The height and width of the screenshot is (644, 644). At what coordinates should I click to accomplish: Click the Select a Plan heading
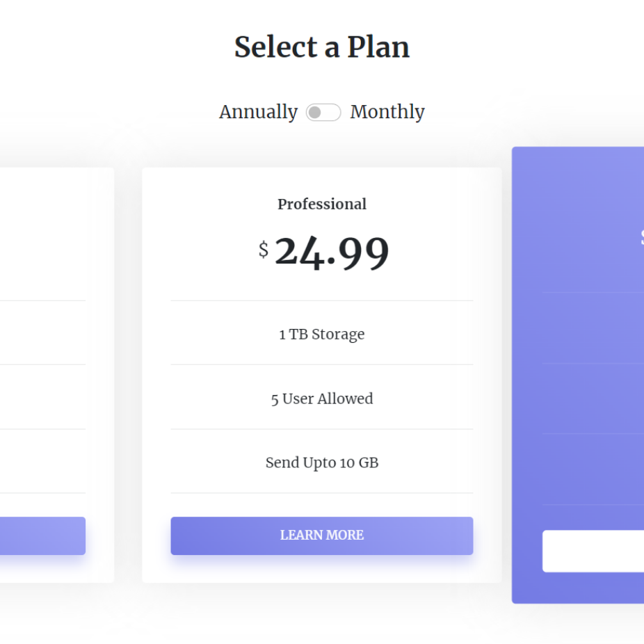tap(322, 47)
